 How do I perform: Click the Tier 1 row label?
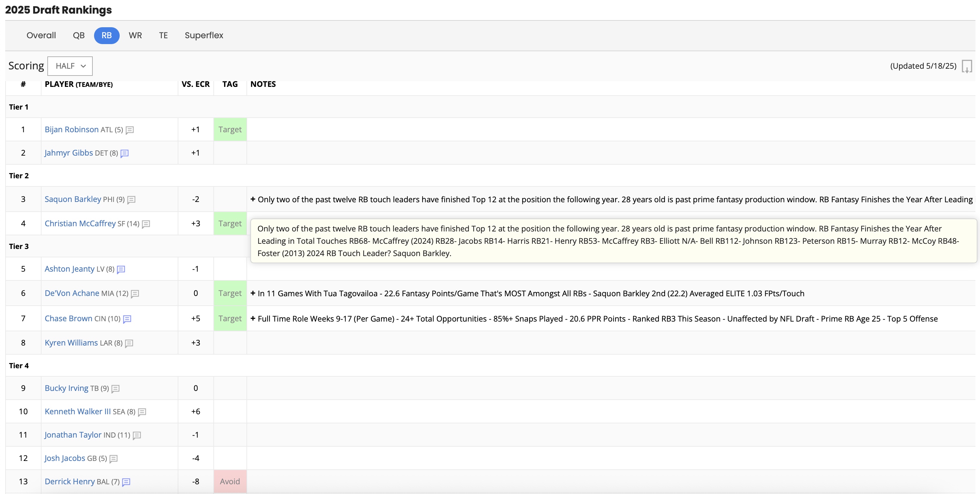pos(18,107)
